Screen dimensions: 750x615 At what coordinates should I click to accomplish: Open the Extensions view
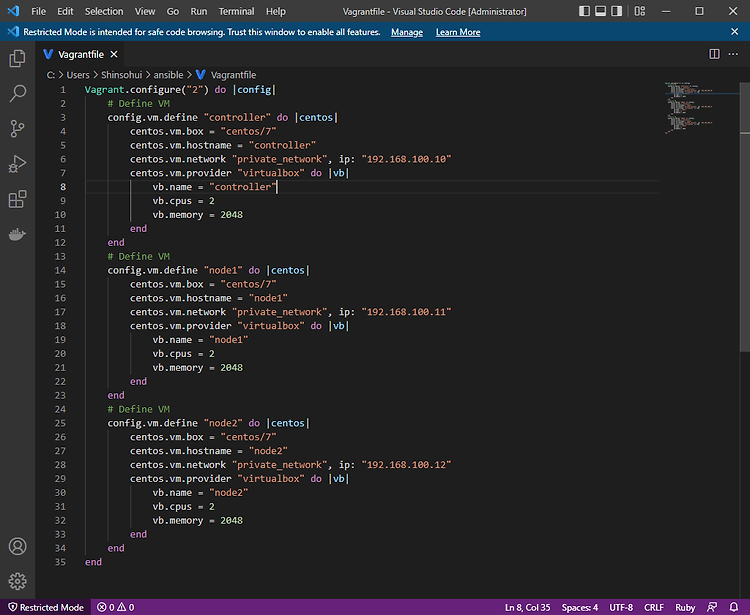[17, 199]
